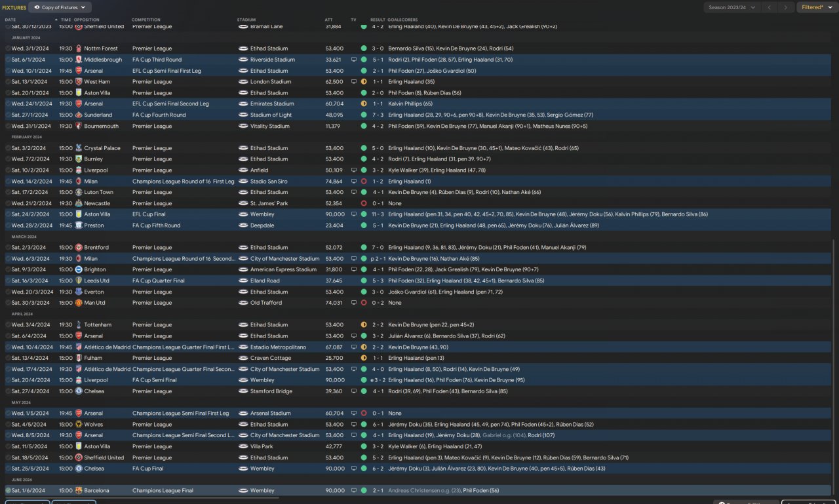Sort by the Goalscorers column header
This screenshot has height=504, width=839.
pyautogui.click(x=402, y=20)
